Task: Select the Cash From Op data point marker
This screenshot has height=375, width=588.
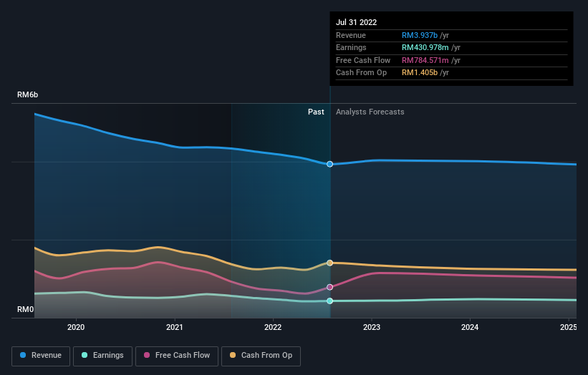Action: point(329,263)
